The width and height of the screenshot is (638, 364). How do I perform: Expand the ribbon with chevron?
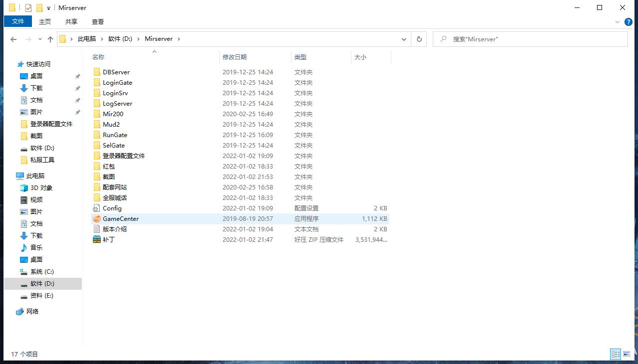[x=618, y=22]
